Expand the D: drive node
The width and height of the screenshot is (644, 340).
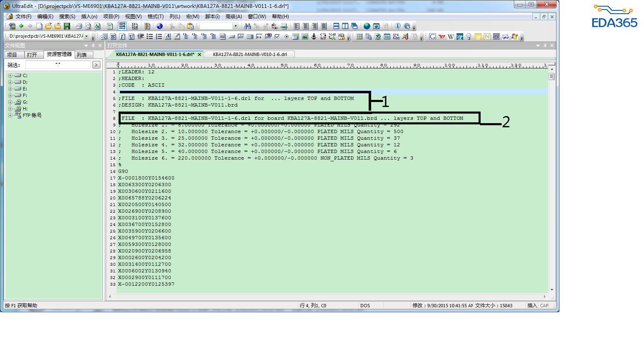pyautogui.click(x=10, y=82)
